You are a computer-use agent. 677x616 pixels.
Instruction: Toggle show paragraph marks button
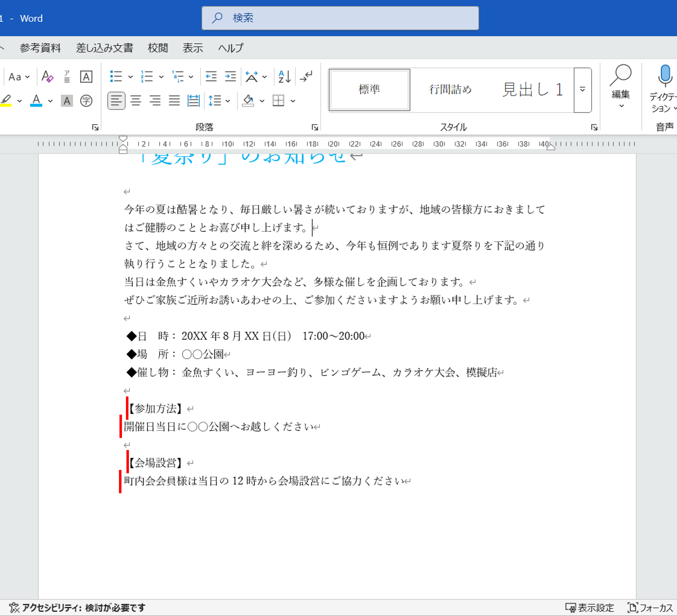[306, 77]
